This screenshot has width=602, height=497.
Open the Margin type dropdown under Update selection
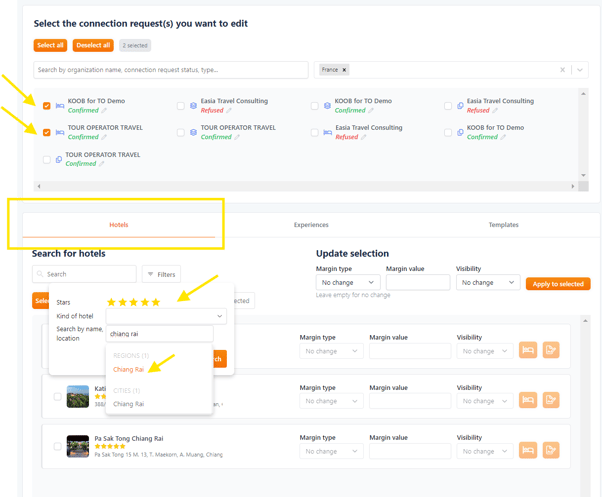(347, 283)
